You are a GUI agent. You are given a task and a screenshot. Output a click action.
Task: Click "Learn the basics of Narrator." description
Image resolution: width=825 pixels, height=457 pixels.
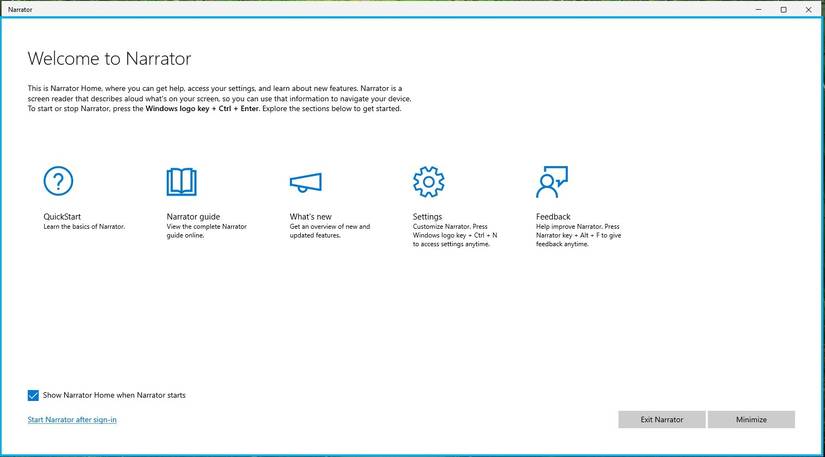(x=84, y=227)
